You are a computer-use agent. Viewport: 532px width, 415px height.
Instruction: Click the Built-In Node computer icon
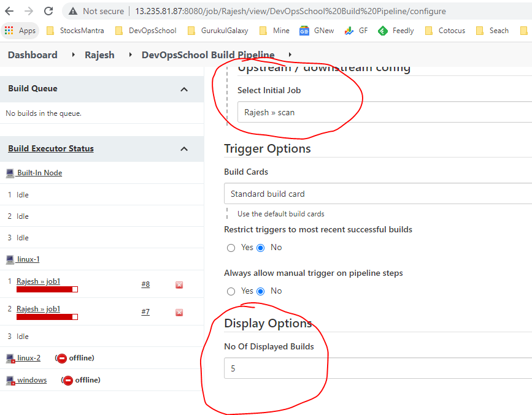tap(10, 173)
